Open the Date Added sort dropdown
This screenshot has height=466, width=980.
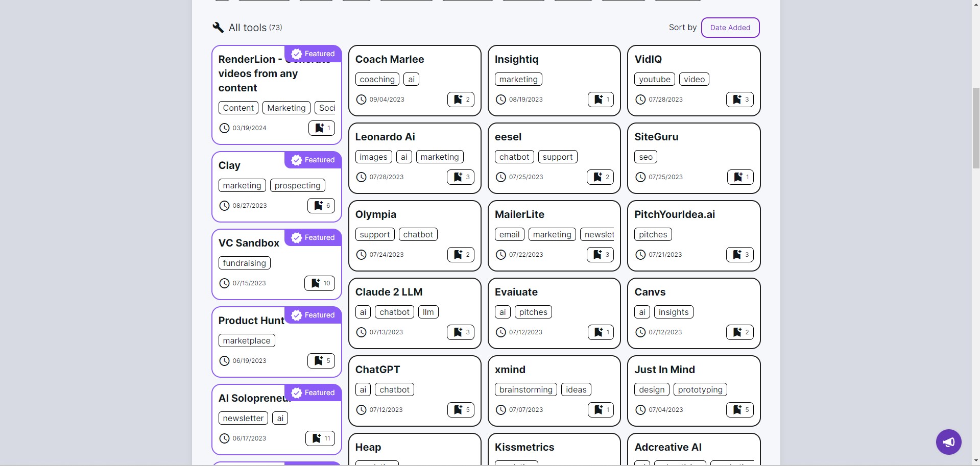pyautogui.click(x=730, y=28)
